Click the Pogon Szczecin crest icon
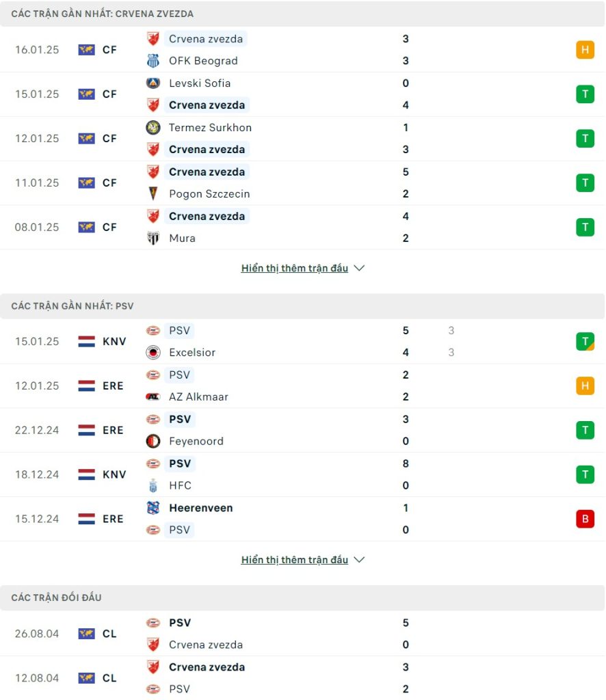The width and height of the screenshot is (606, 700). pos(153,193)
